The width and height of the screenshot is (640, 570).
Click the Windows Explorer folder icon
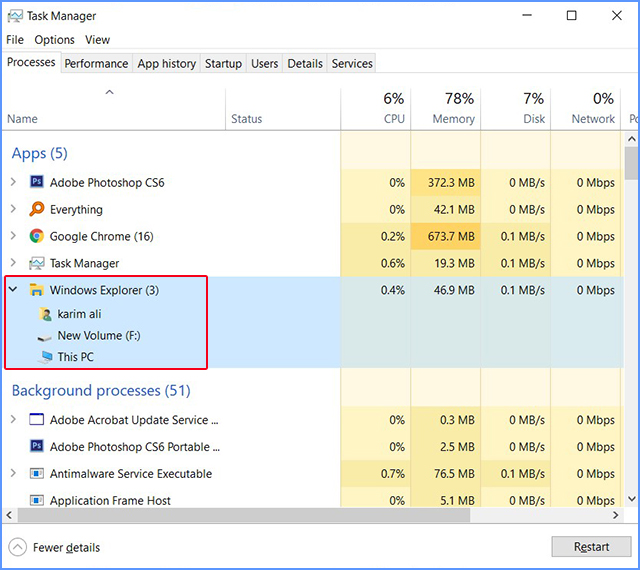click(x=37, y=290)
